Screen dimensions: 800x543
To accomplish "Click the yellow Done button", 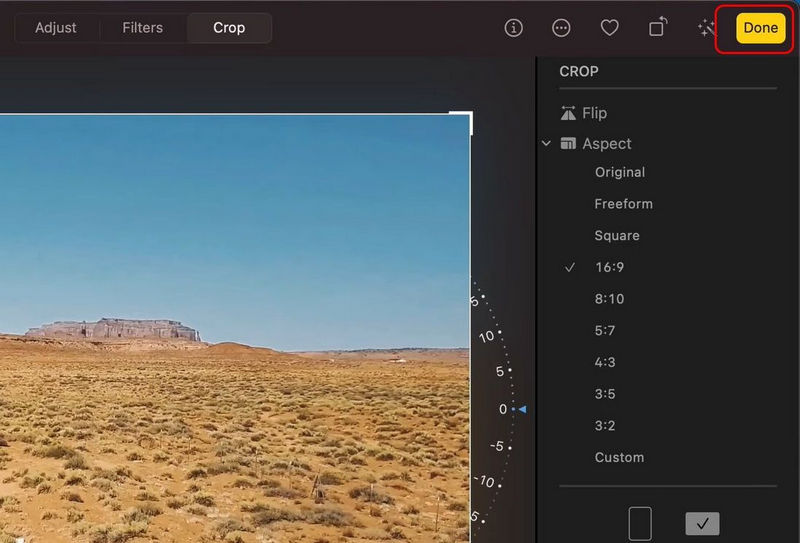I will point(760,28).
